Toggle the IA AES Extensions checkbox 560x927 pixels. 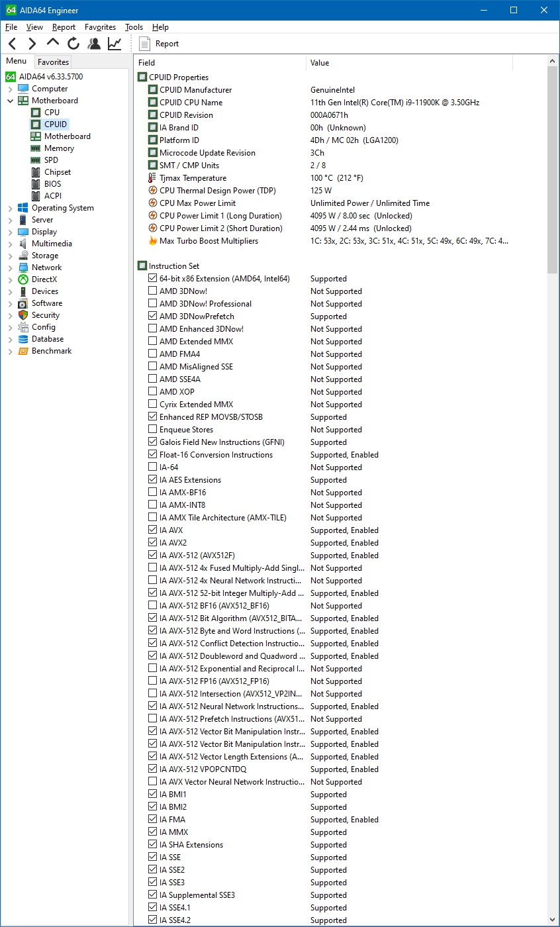pos(153,480)
